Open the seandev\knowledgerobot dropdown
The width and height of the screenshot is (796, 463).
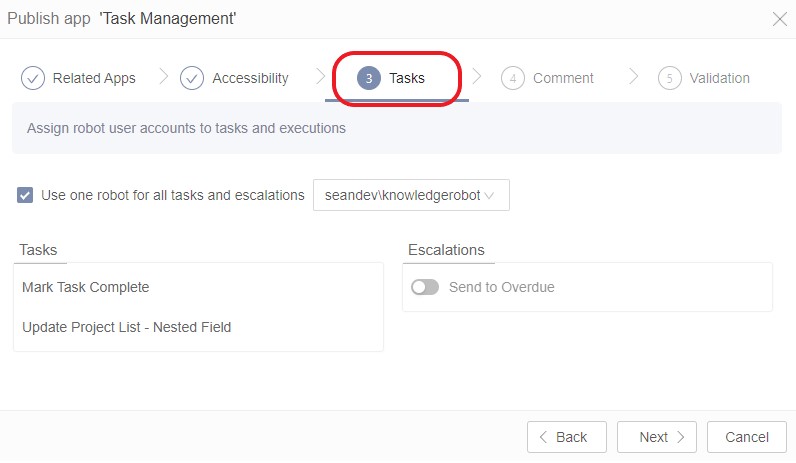pyautogui.click(x=411, y=195)
